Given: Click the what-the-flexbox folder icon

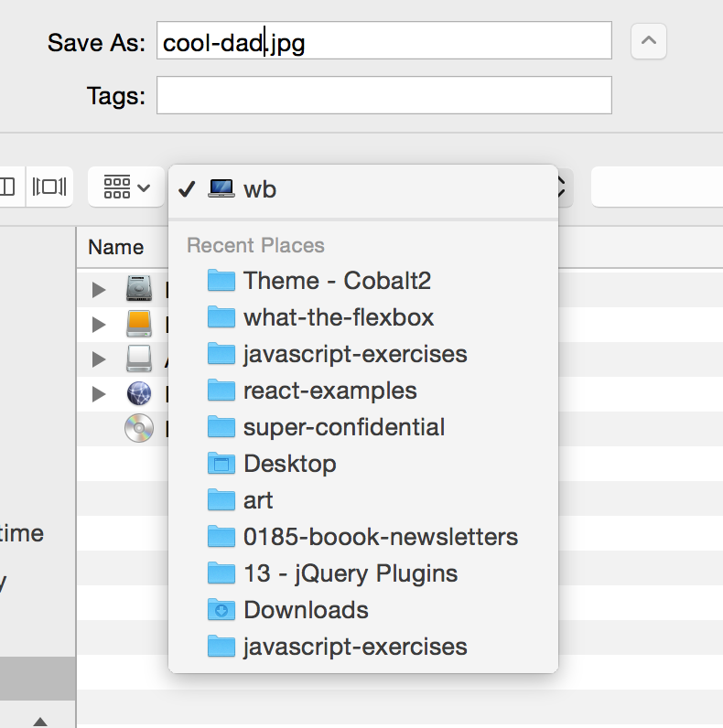Looking at the screenshot, I should coord(221,316).
